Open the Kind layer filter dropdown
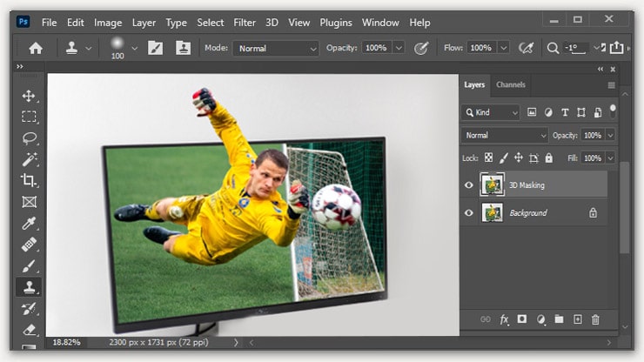 (x=491, y=112)
